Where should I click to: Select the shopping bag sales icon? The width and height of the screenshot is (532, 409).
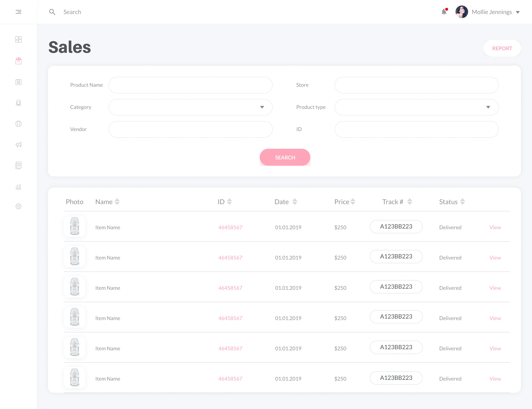click(x=18, y=61)
